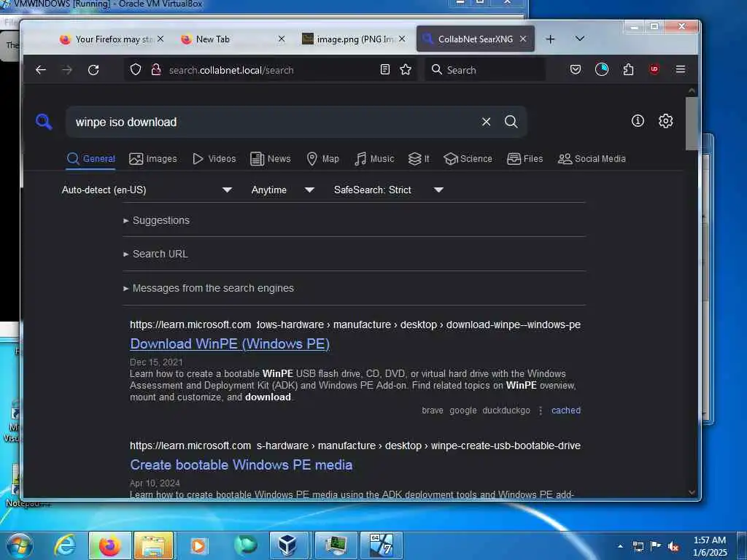Open the Firefox account circle icon
The width and height of the screenshot is (747, 560).
(x=602, y=69)
